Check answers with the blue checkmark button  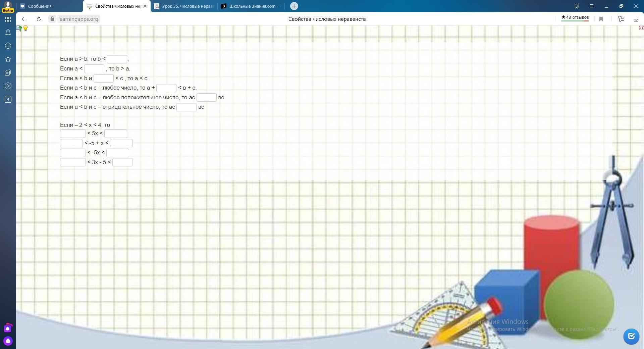pos(631,336)
